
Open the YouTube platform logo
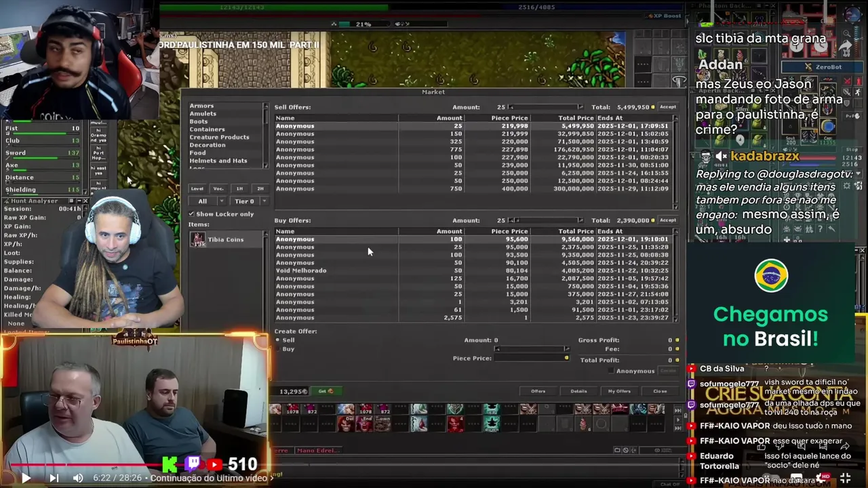214,464
